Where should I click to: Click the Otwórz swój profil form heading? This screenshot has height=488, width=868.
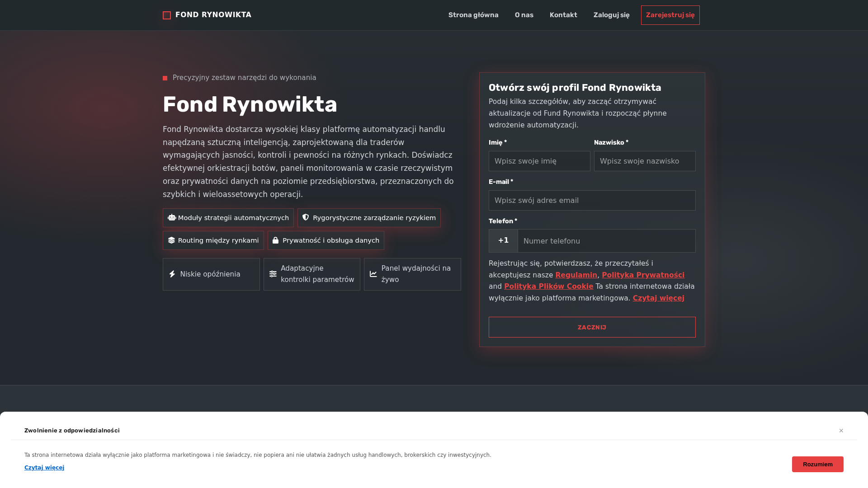(x=575, y=88)
